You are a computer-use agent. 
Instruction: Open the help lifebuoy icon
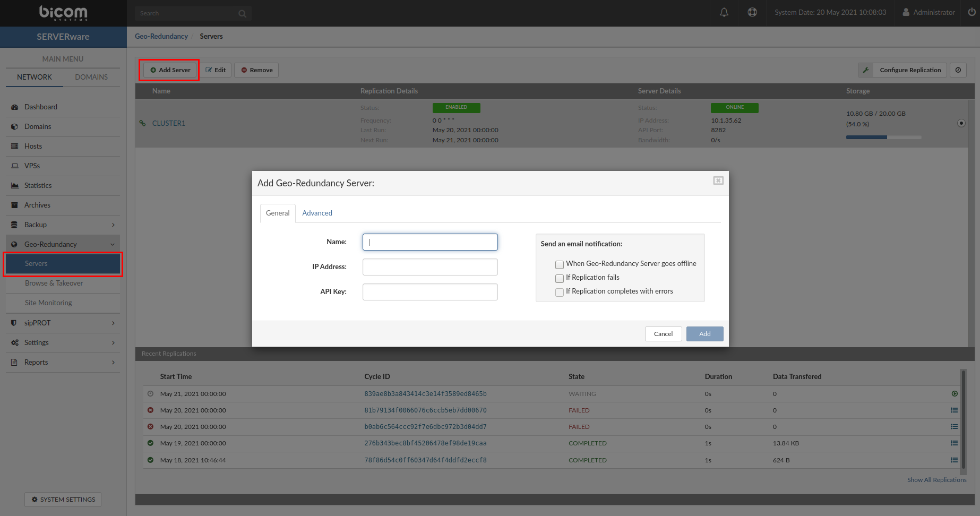click(x=752, y=12)
